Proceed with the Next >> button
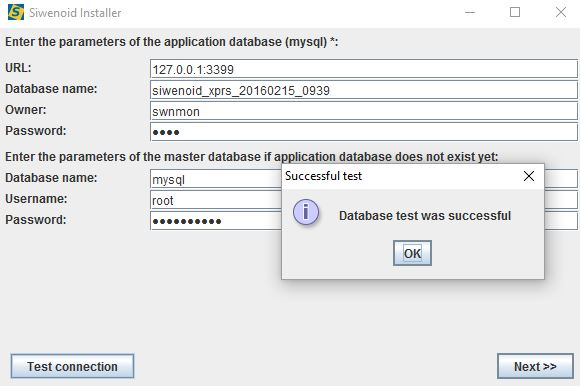The image size is (580, 386). (535, 366)
